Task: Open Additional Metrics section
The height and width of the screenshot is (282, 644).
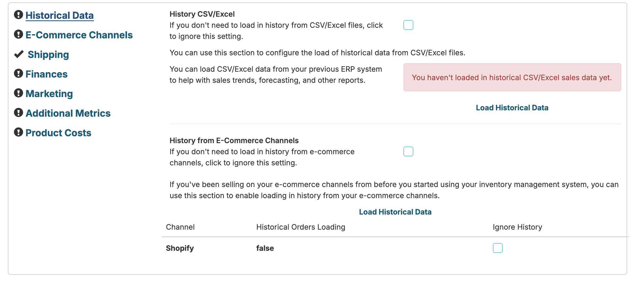Action: pos(68,113)
